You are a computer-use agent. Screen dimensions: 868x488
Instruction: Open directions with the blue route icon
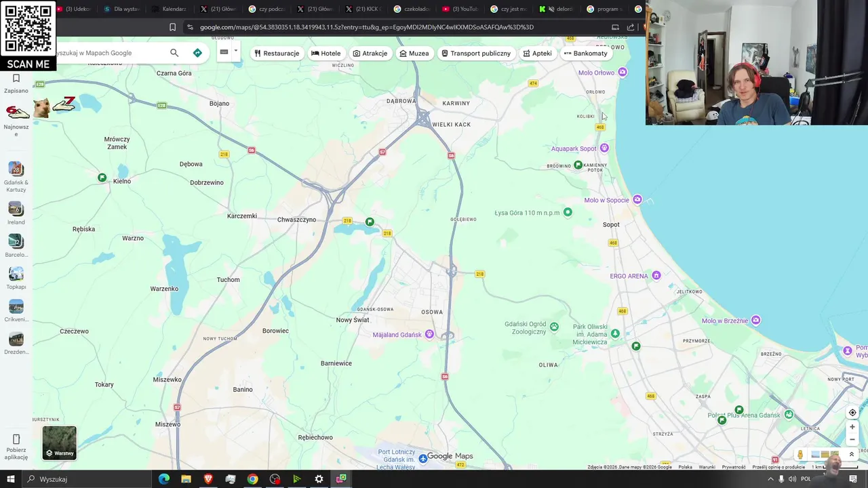[x=197, y=53]
